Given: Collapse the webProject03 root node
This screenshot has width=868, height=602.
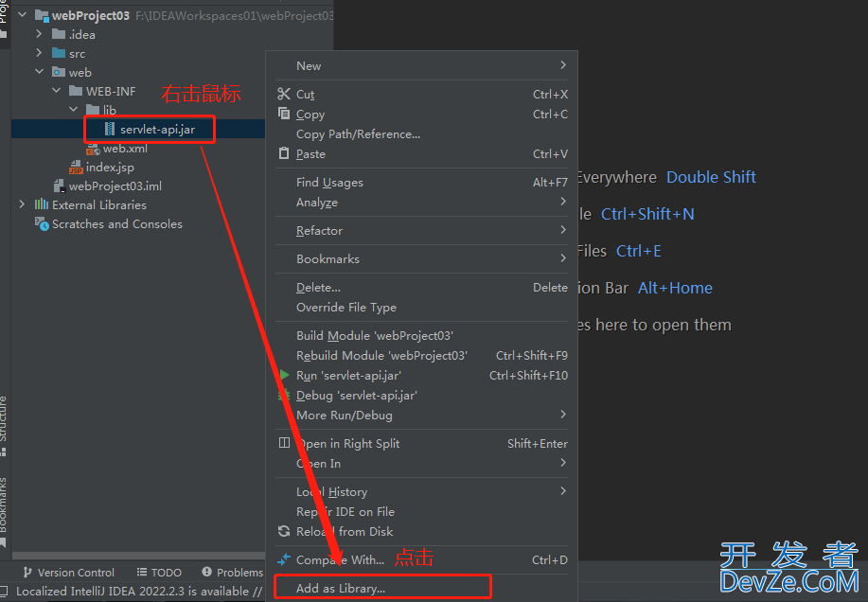Looking at the screenshot, I should (22, 15).
